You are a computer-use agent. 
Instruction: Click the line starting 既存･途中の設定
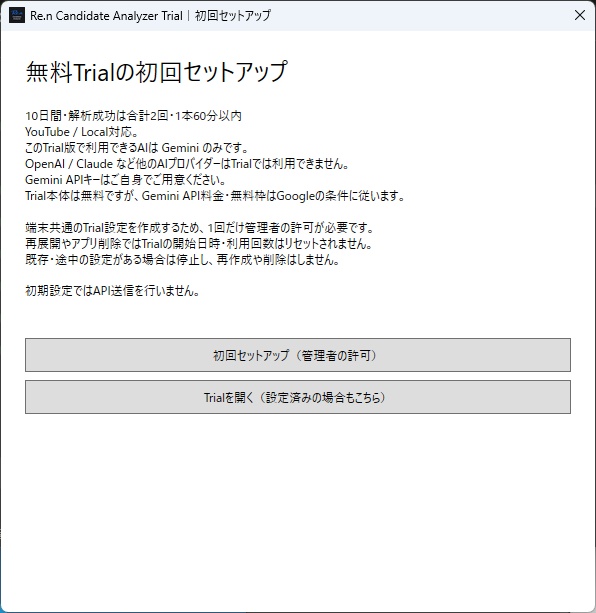(182, 260)
